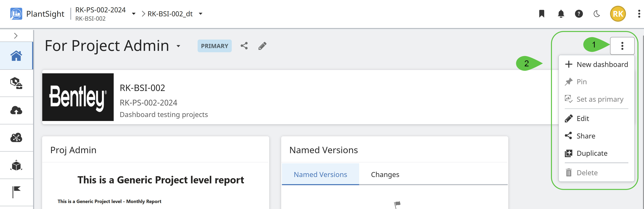Open the cloud upload sidebar icon

pyautogui.click(x=16, y=110)
